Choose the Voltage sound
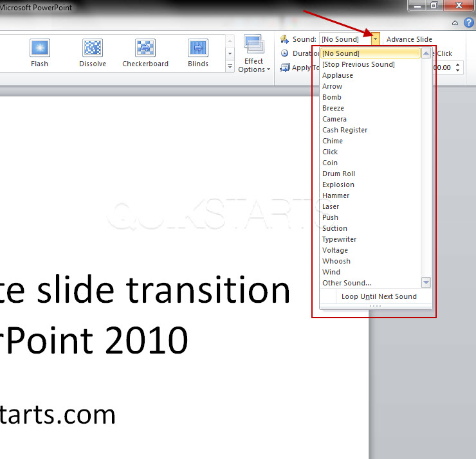Viewport: 476px width, 459px height. click(371, 250)
